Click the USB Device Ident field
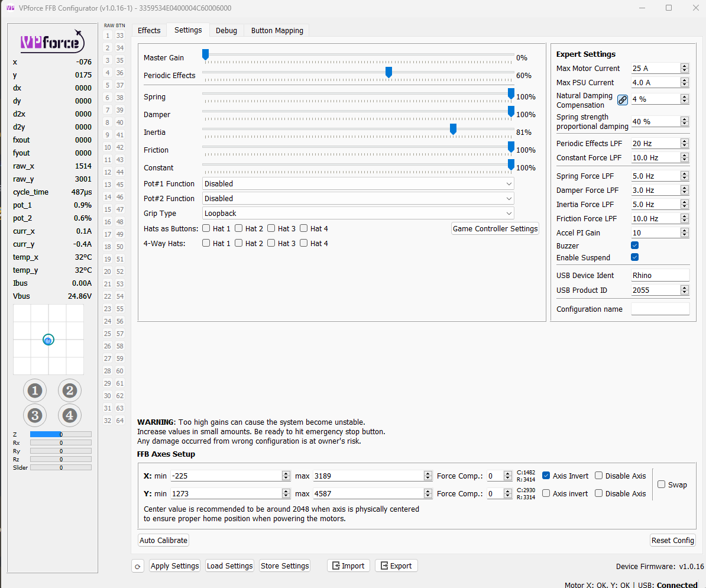The width and height of the screenshot is (706, 588). click(660, 275)
